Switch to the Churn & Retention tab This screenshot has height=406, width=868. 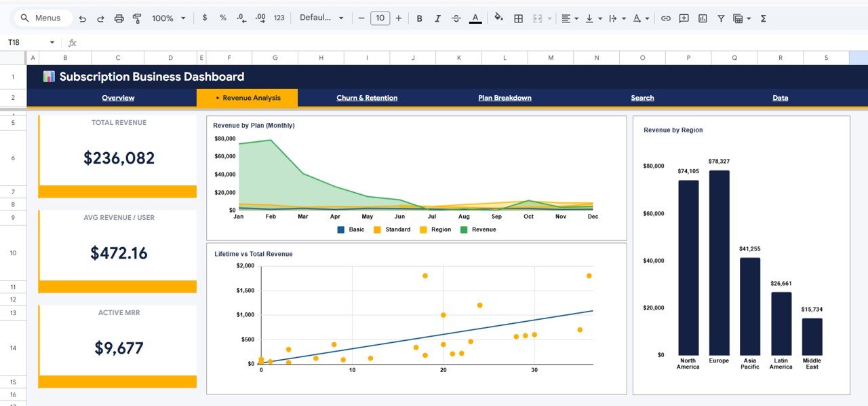point(367,98)
